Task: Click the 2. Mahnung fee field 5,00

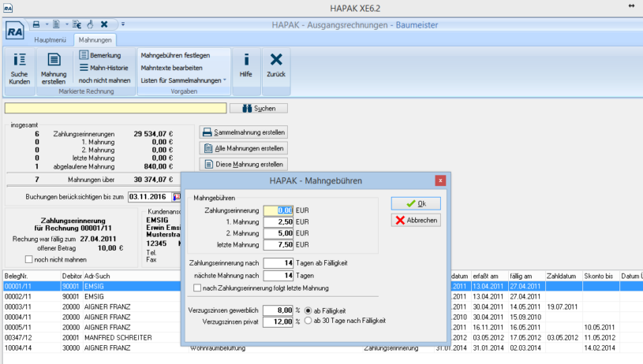Action: 278,233
